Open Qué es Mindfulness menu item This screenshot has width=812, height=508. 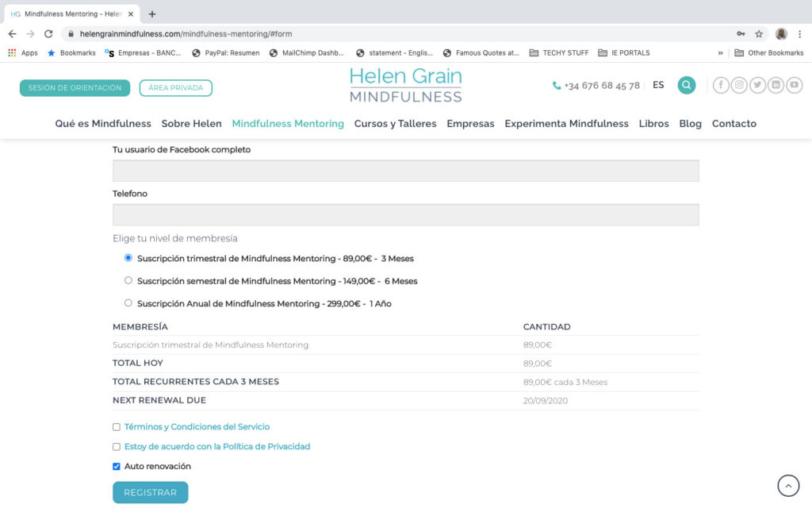tap(103, 123)
